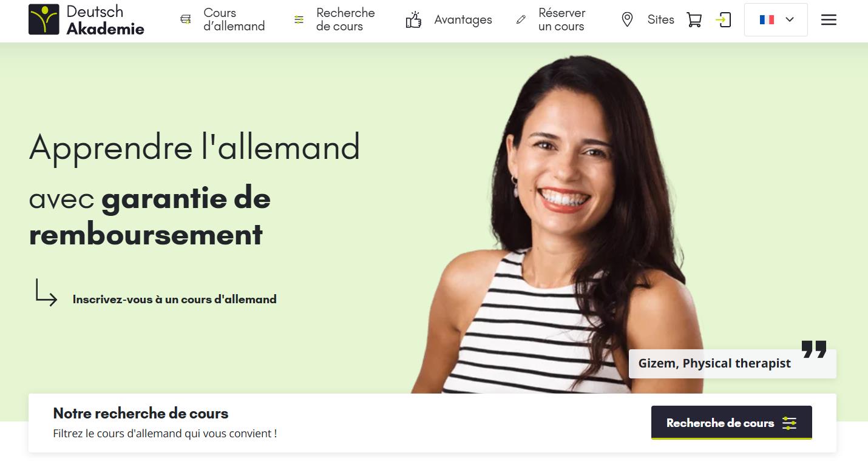Click the dark Recherche de cours button
The width and height of the screenshot is (868, 470).
pos(731,423)
